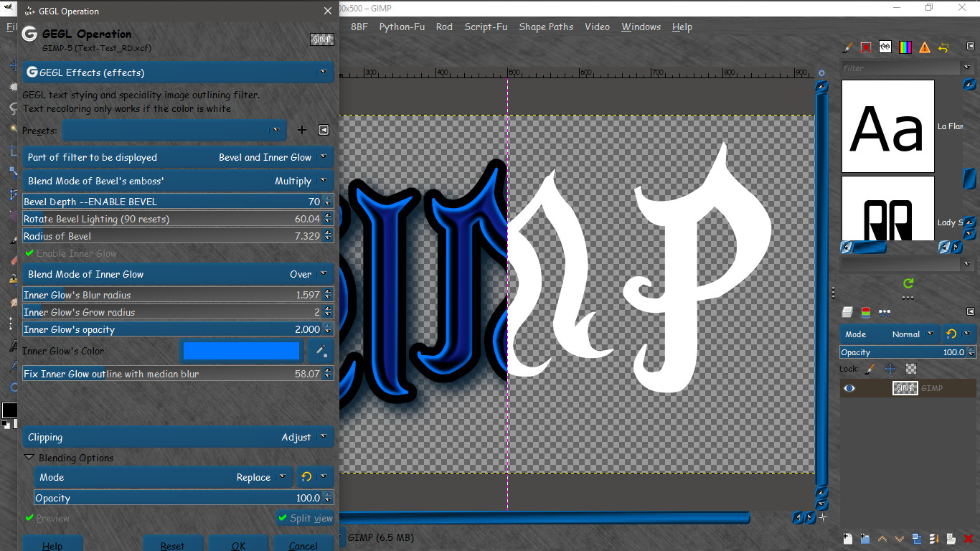This screenshot has width=980, height=551.
Task: Open the Script-Fu menu
Action: pyautogui.click(x=486, y=27)
